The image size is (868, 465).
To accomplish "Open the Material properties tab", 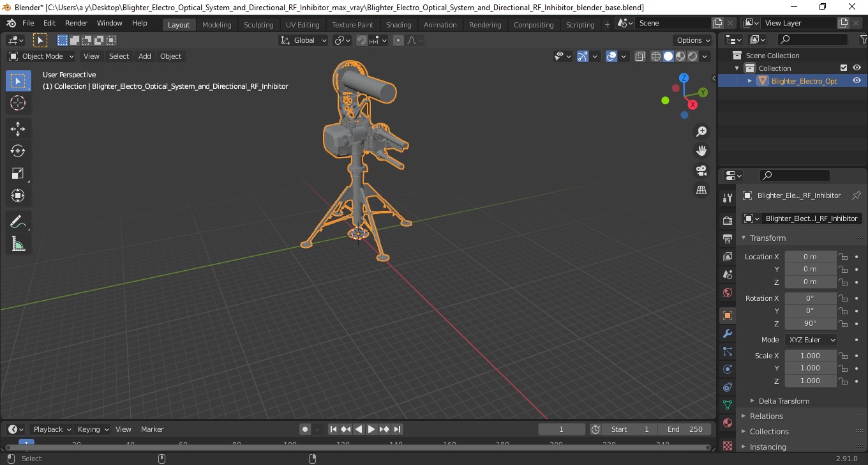I will [728, 423].
